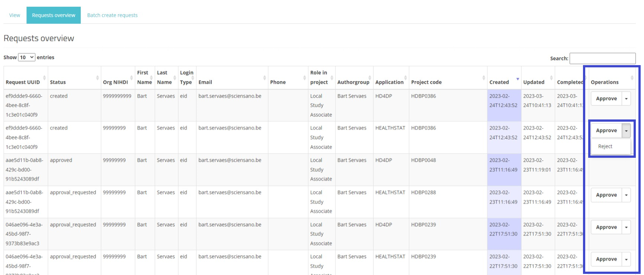Expand Approve dropdown arrow in first row
This screenshot has height=275, width=644.
(626, 99)
